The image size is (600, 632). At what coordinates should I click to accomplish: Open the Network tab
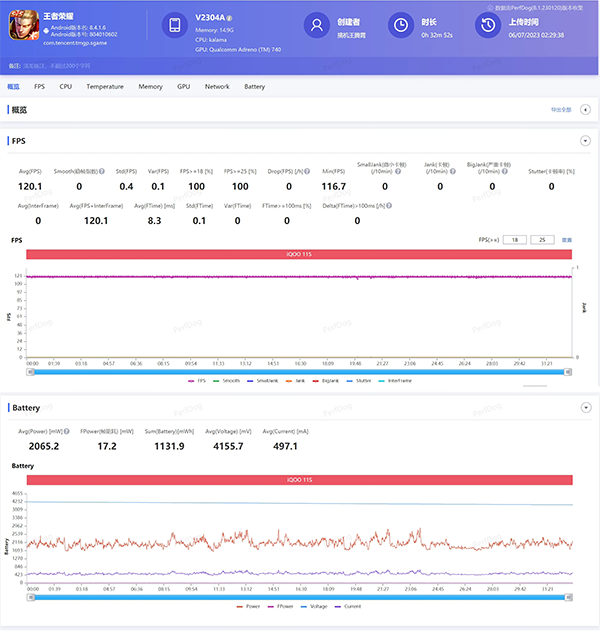tap(217, 87)
